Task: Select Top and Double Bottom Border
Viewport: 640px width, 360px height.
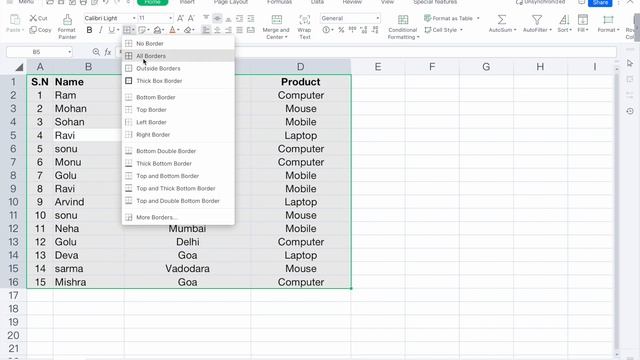Action: [x=178, y=201]
